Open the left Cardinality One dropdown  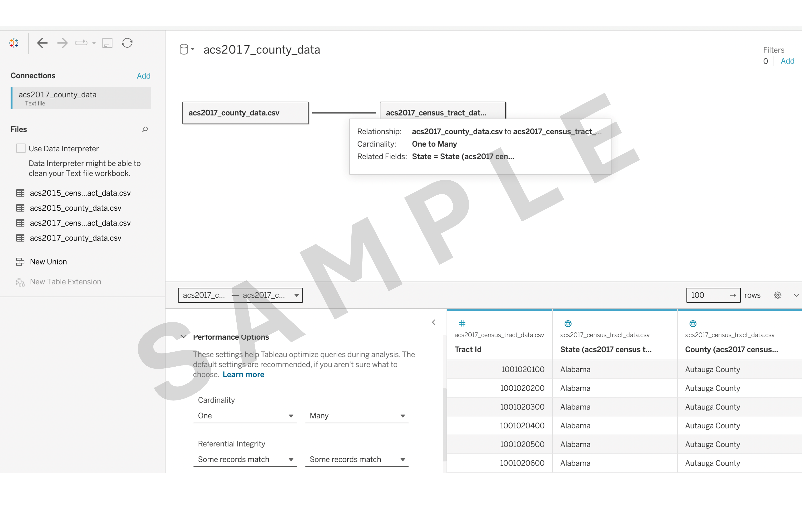245,416
